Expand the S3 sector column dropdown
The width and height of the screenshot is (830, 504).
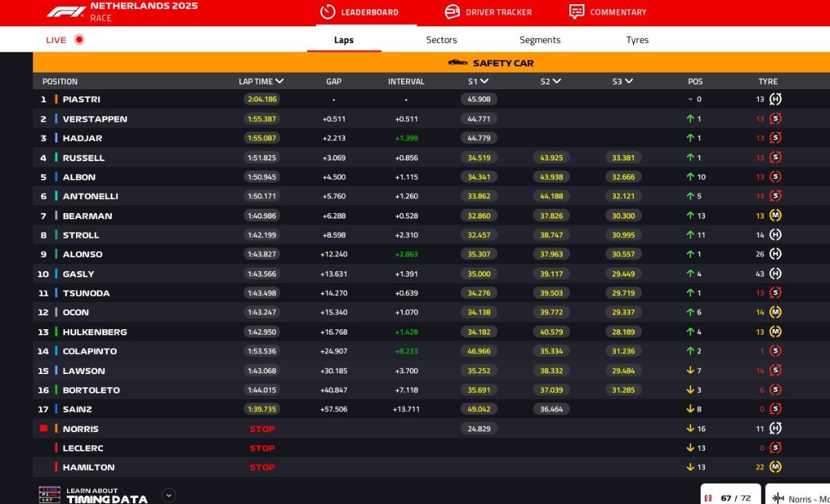tap(628, 82)
